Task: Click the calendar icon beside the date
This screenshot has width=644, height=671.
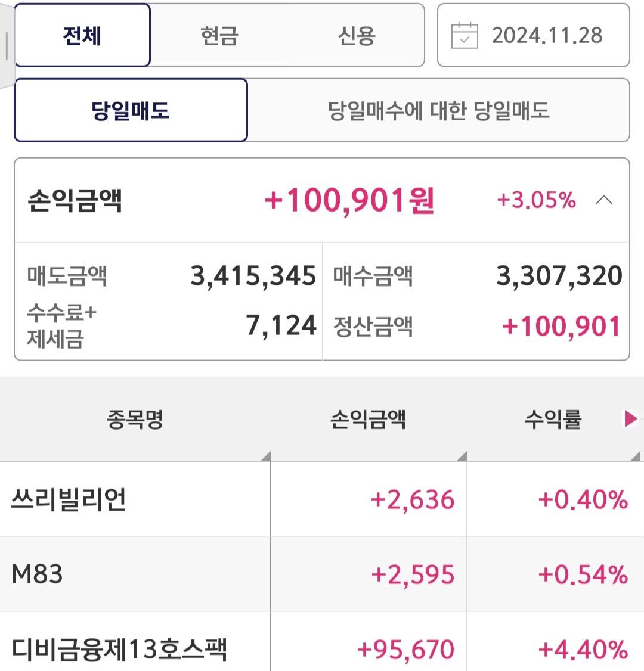Action: 465,36
